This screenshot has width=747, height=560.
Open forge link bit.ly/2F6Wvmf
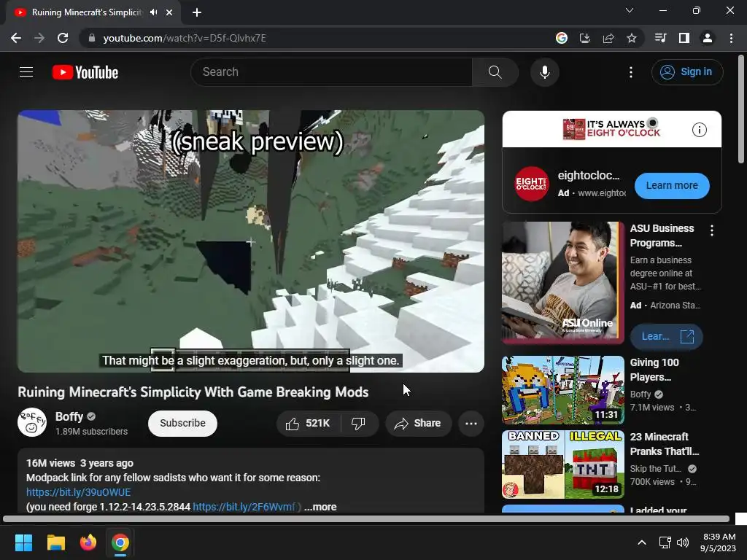tap(244, 507)
